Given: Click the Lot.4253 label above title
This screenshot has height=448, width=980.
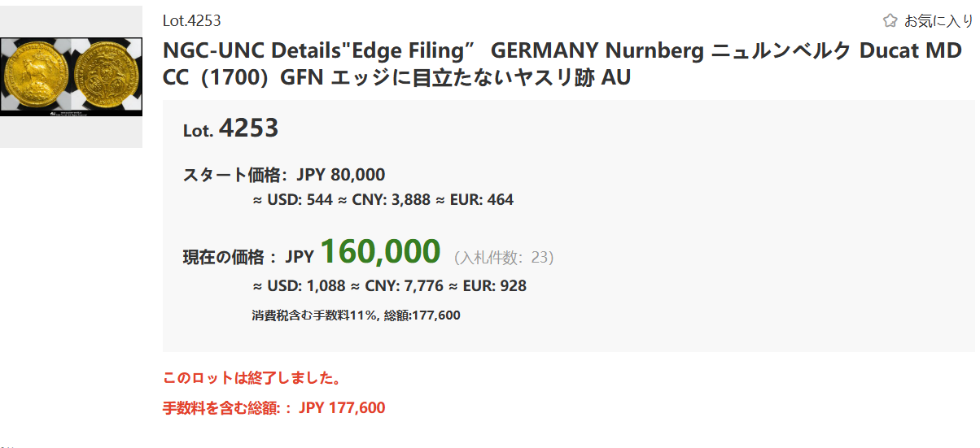Looking at the screenshot, I should [192, 21].
